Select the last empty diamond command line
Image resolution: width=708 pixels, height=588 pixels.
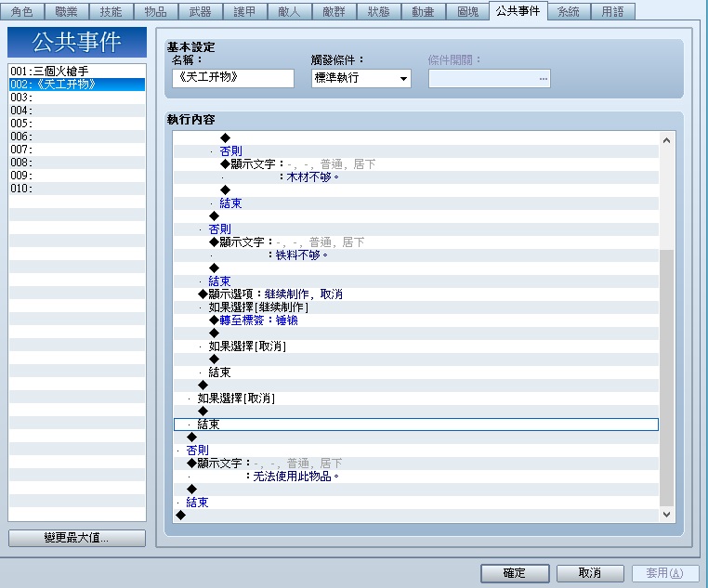click(x=416, y=516)
